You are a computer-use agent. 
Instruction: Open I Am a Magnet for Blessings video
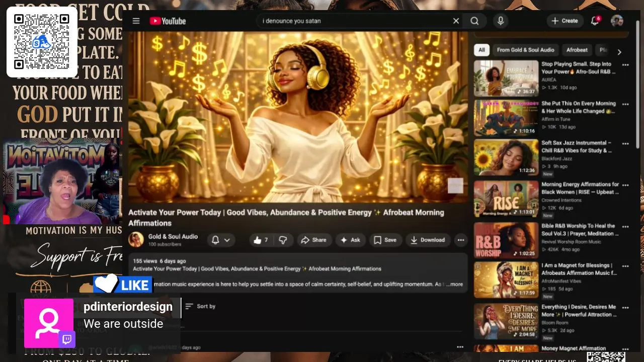point(506,280)
